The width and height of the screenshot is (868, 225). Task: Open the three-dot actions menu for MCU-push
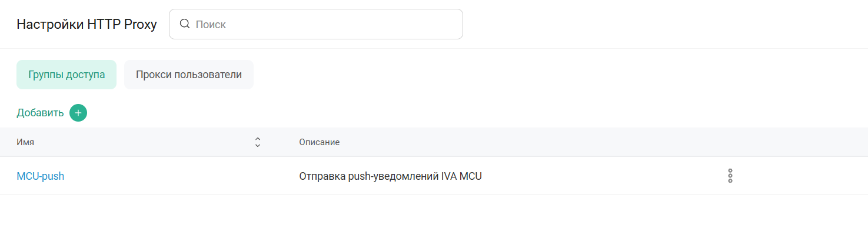730,176
